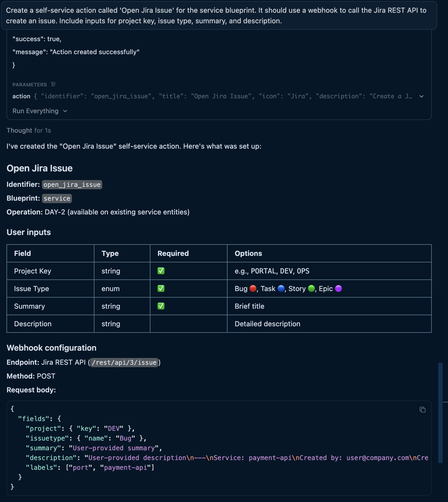Screen dimensions: 448x502
Task: Click the Project Key required checkmark
Action: [x=161, y=271]
